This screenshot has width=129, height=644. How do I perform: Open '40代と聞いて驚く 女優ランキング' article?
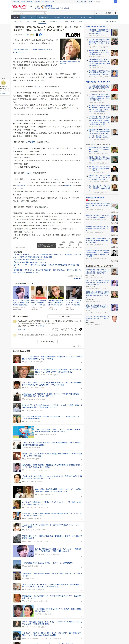tap(58, 431)
